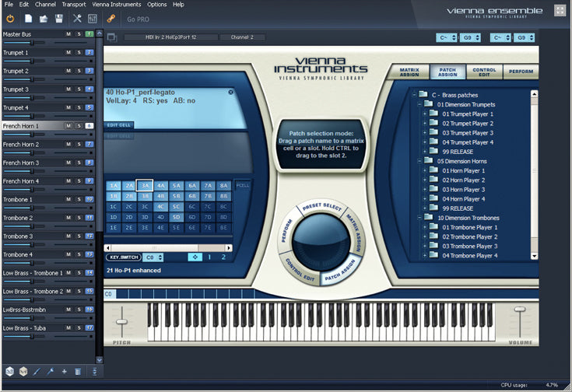Screen dimensions: 572x392
Task: Mute the Low Brass - Tuba channel
Action: pyautogui.click(x=68, y=327)
